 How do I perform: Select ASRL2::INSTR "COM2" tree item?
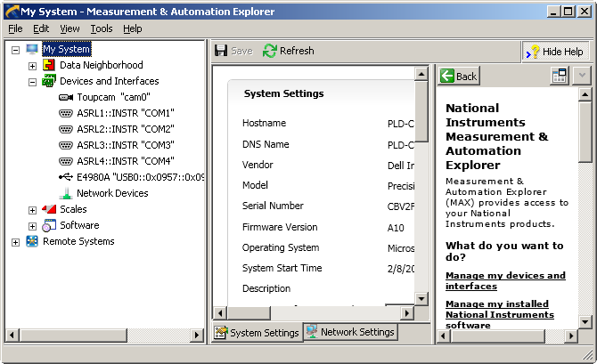126,129
